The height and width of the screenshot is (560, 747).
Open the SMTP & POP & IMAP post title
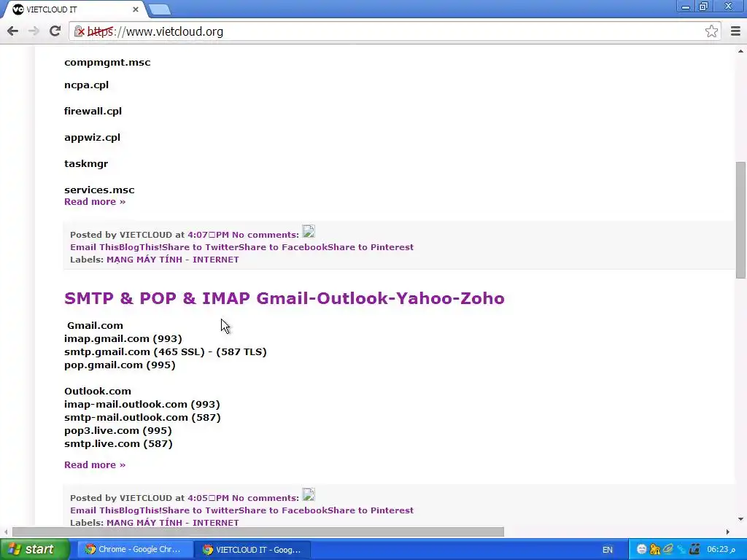coord(285,298)
